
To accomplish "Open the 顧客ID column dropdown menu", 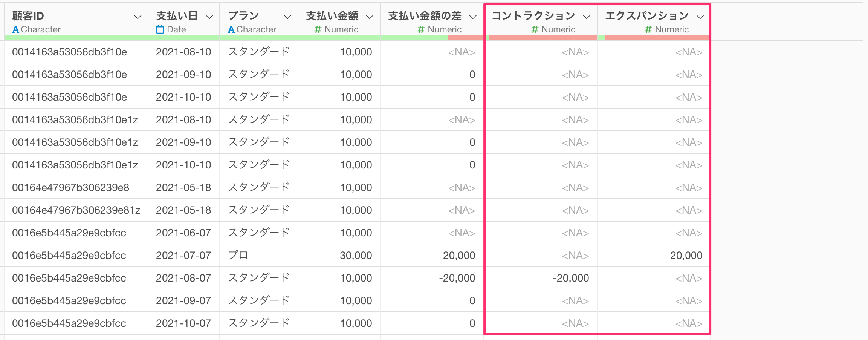I will click(x=138, y=17).
